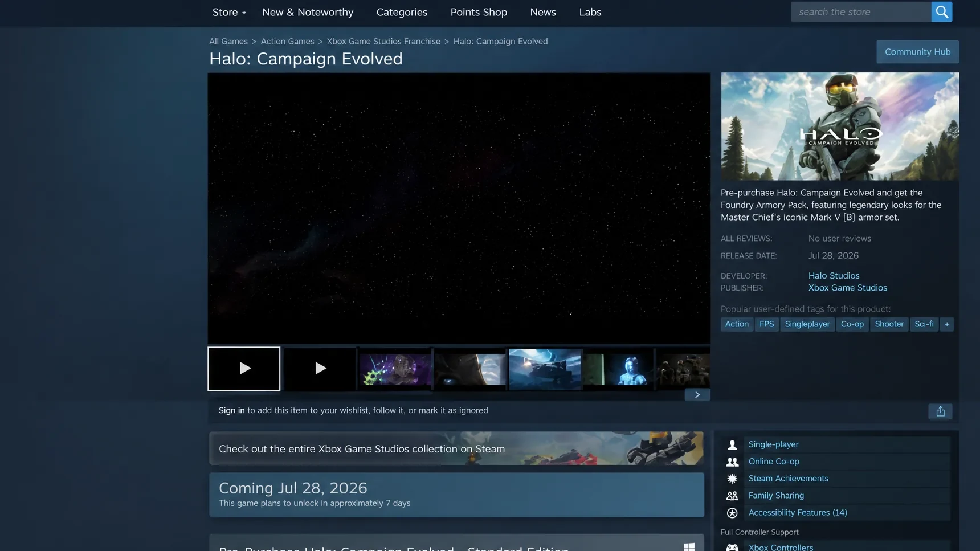The height and width of the screenshot is (551, 980).
Task: Play the second trailer video thumbnail
Action: [x=320, y=369]
